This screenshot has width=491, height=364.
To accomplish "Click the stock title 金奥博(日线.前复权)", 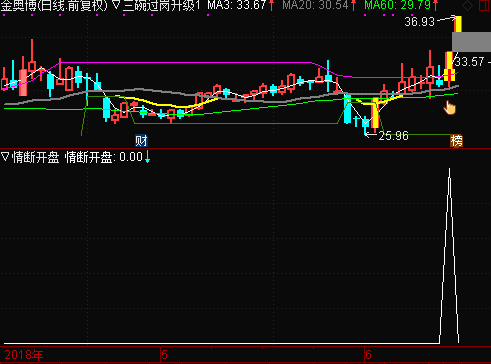I will point(54,5).
